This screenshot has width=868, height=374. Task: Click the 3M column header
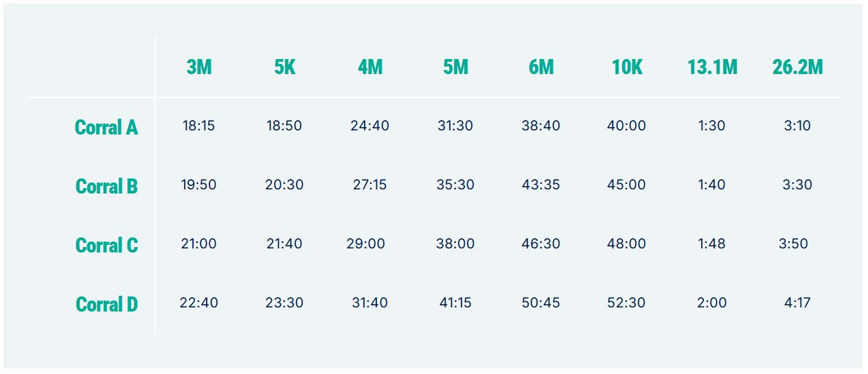click(x=199, y=67)
